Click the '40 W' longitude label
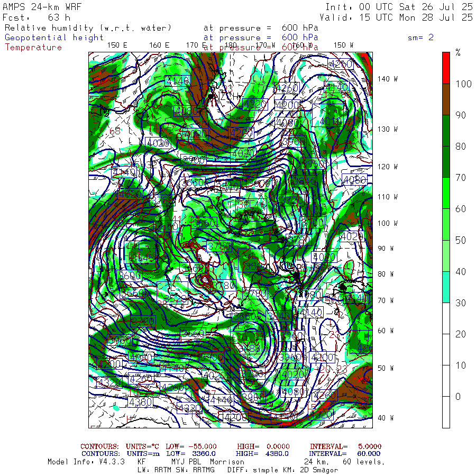The height and width of the screenshot is (476, 476). coord(386,418)
